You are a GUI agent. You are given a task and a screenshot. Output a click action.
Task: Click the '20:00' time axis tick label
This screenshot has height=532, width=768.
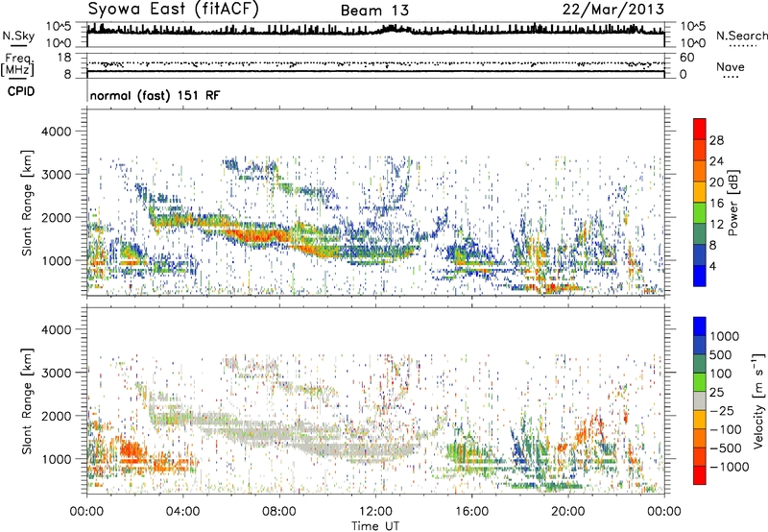click(x=568, y=512)
